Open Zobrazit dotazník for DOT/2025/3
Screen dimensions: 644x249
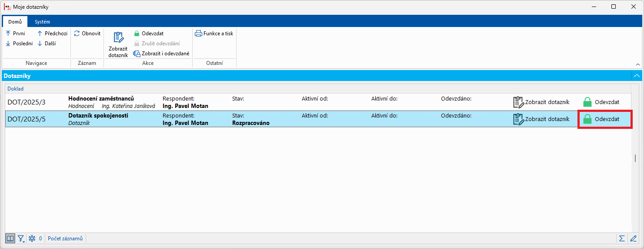tap(541, 102)
